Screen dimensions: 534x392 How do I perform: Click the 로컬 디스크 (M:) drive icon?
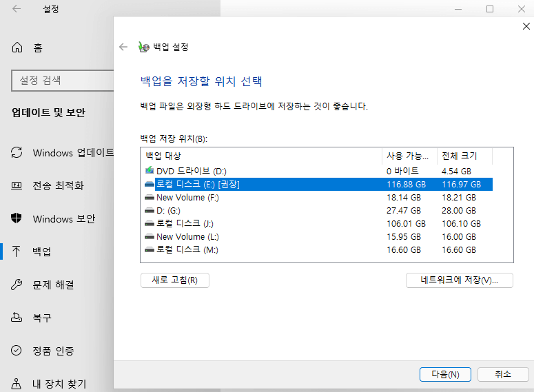[149, 249]
